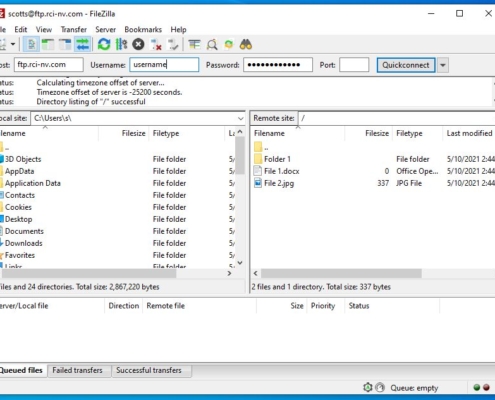Toggle remote directory tree display
This screenshot has width=495, height=400.
pyautogui.click(x=65, y=44)
